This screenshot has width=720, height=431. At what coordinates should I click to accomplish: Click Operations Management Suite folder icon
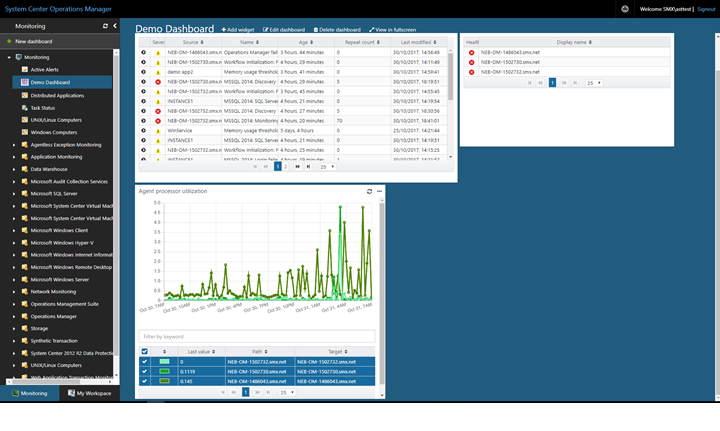coord(25,304)
